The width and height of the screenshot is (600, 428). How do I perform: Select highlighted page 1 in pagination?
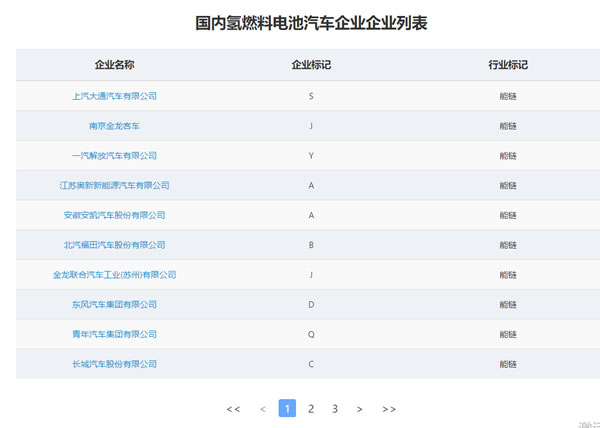pyautogui.click(x=287, y=408)
